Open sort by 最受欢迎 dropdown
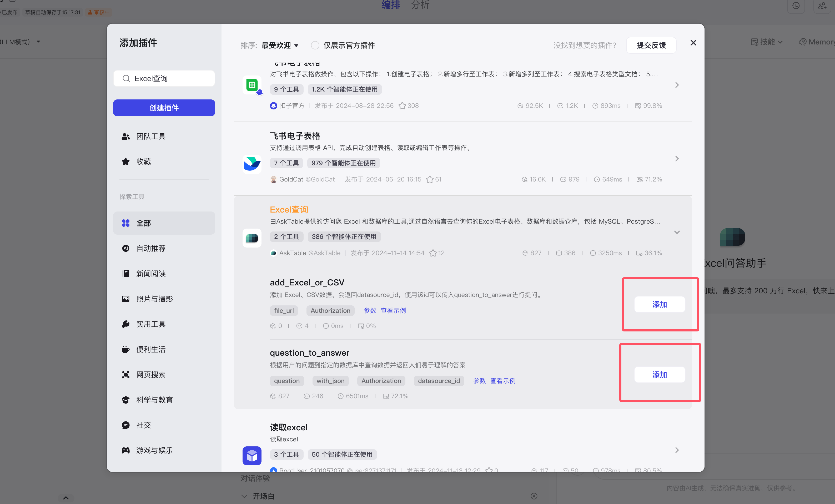 click(x=280, y=46)
